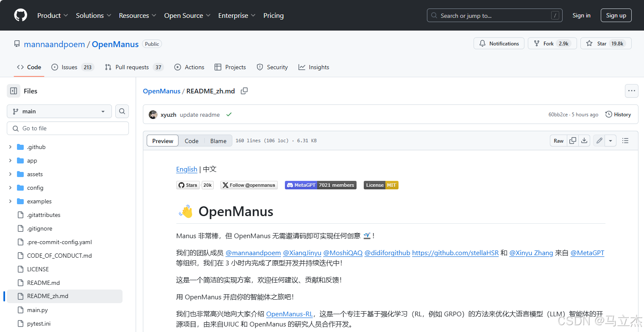This screenshot has height=332, width=644.
Task: Open the .gitattributes file
Action: (44, 215)
